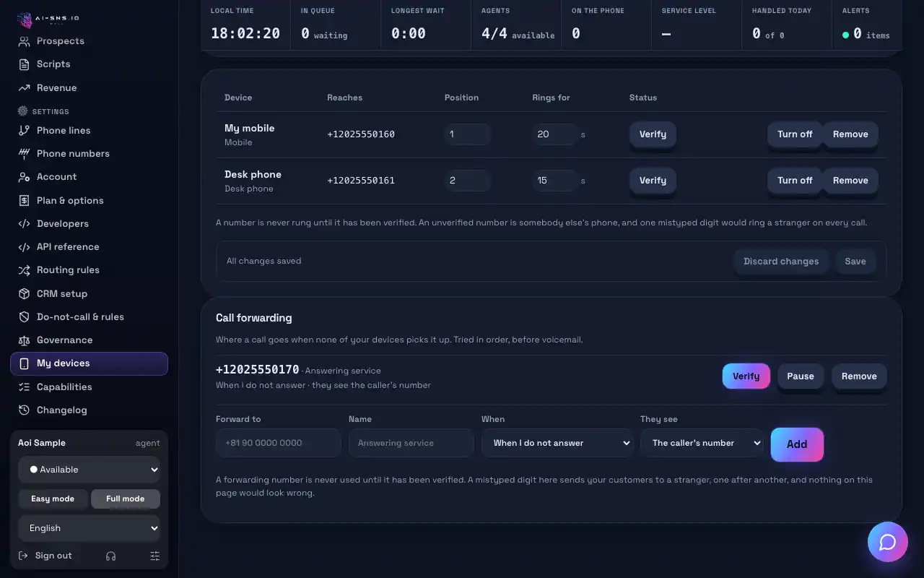The image size is (924, 578).
Task: Select My devices in the sidebar
Action: click(90, 363)
